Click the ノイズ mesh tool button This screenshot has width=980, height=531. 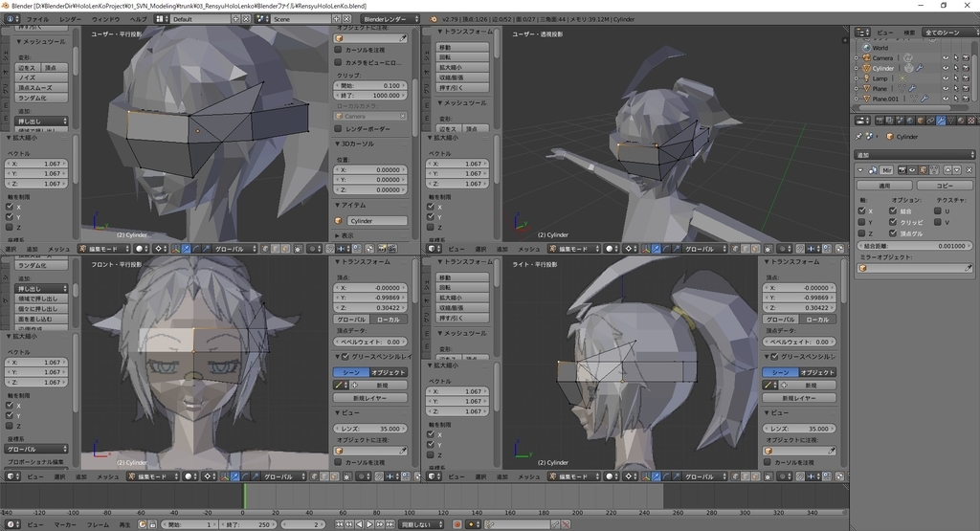(x=41, y=77)
